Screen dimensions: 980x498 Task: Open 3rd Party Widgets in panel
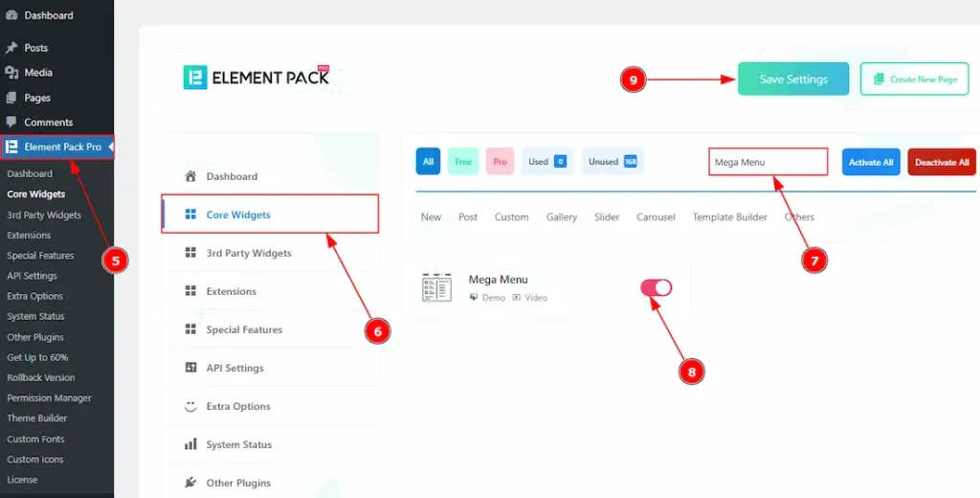point(248,253)
